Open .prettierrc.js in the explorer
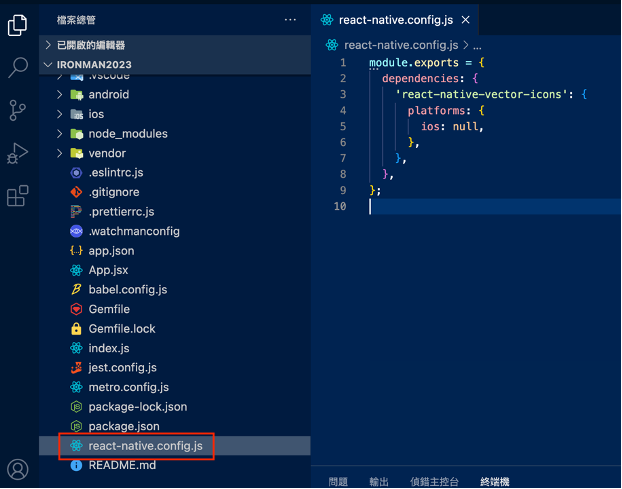This screenshot has width=622, height=489. coord(175,211)
